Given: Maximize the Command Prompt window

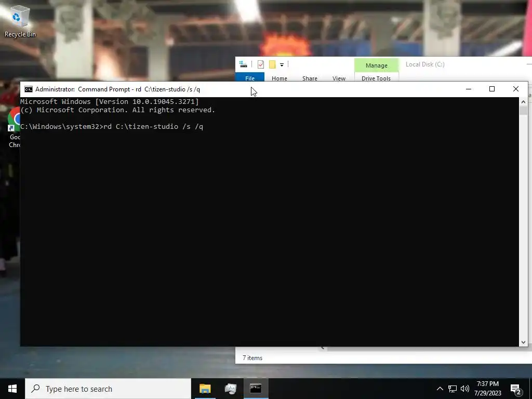Looking at the screenshot, I should (492, 89).
